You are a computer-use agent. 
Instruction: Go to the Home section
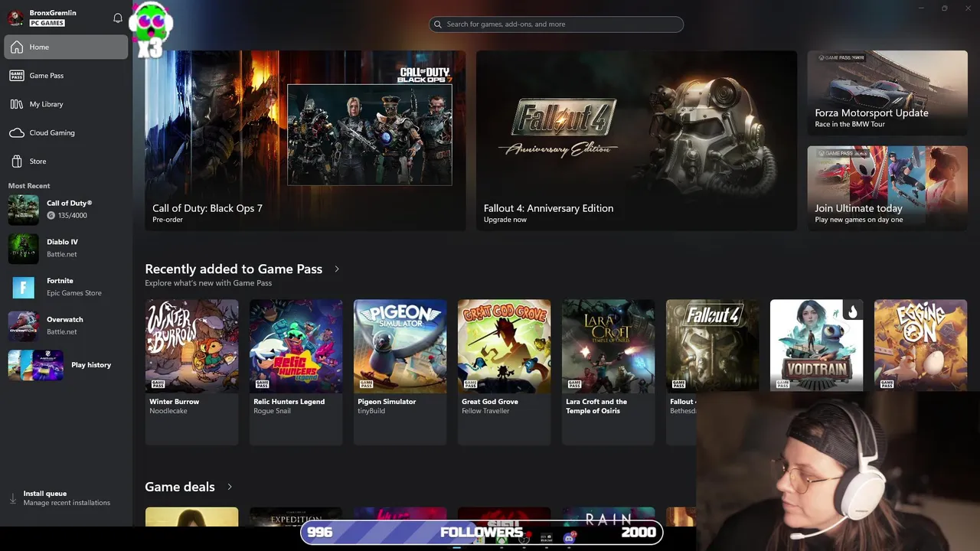[x=67, y=47]
